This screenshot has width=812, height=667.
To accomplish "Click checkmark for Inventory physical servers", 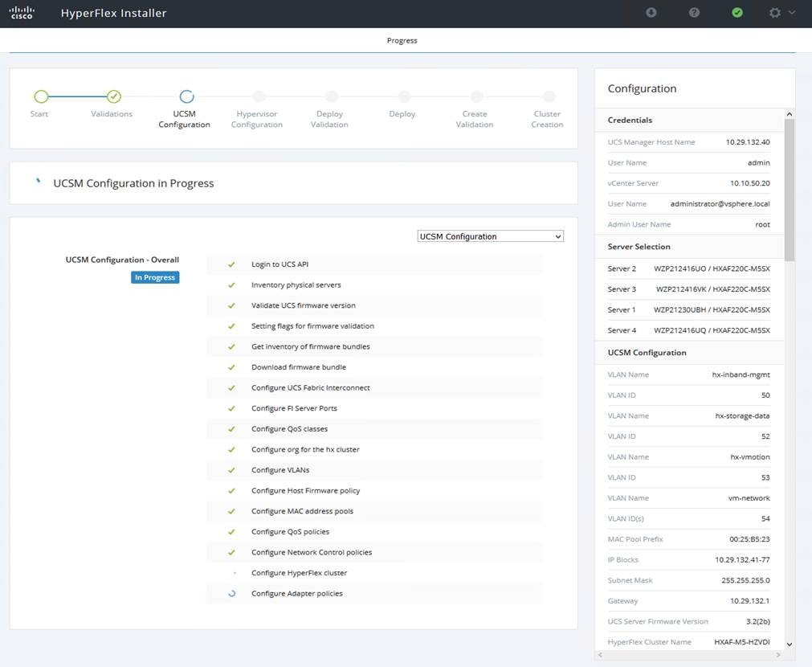I will pyautogui.click(x=231, y=285).
